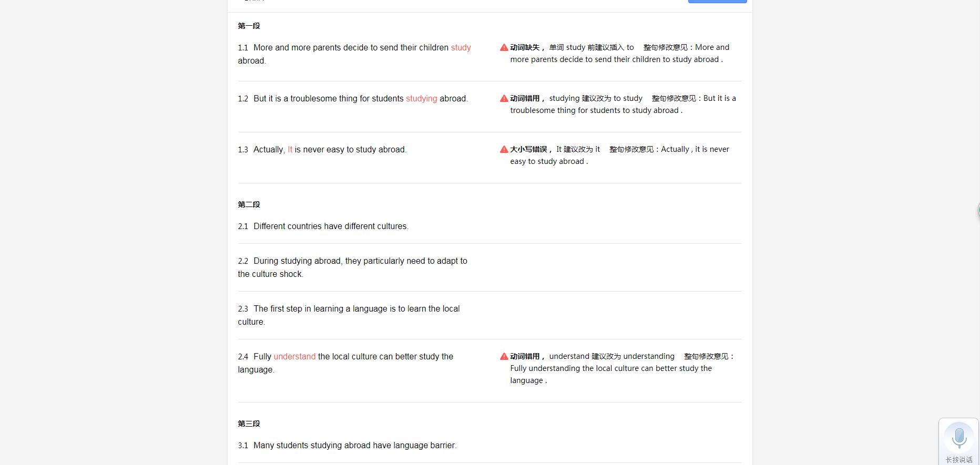
Task: Select the 第一段 paragraph heading
Action: tap(249, 26)
